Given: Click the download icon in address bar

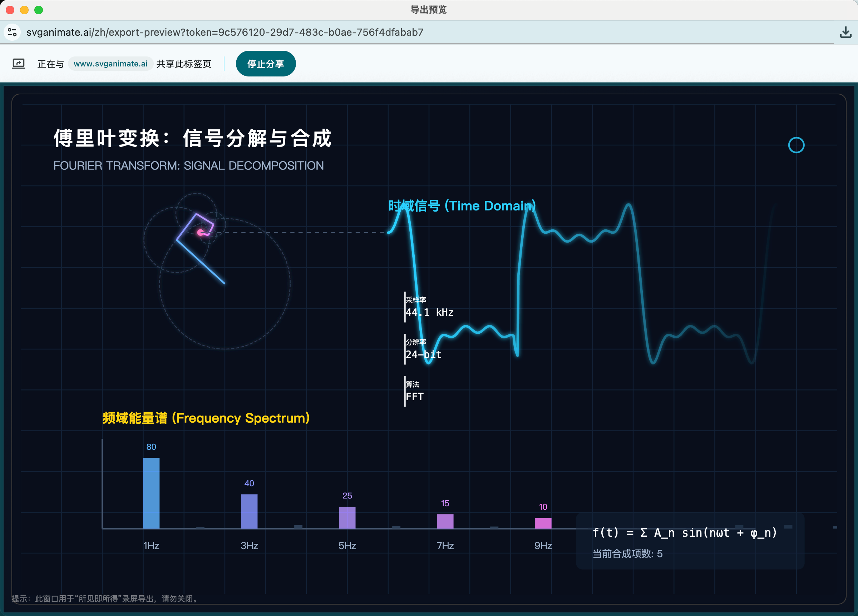Looking at the screenshot, I should pyautogui.click(x=845, y=33).
